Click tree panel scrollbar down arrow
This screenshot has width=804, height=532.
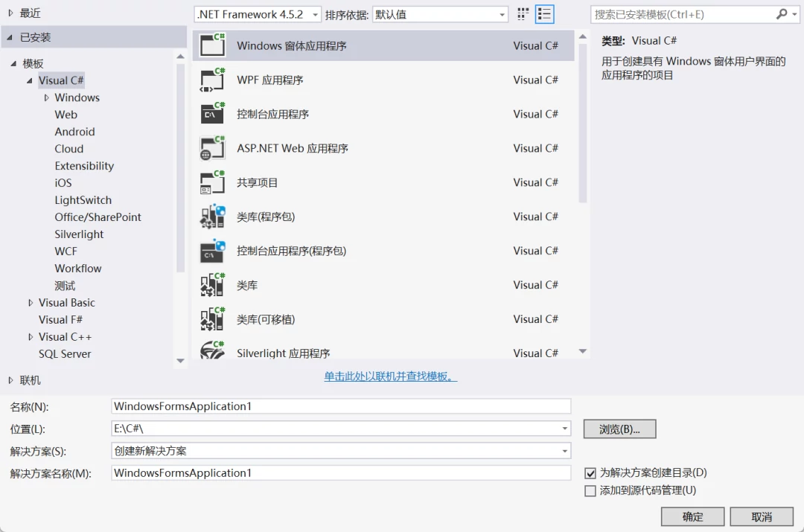180,361
